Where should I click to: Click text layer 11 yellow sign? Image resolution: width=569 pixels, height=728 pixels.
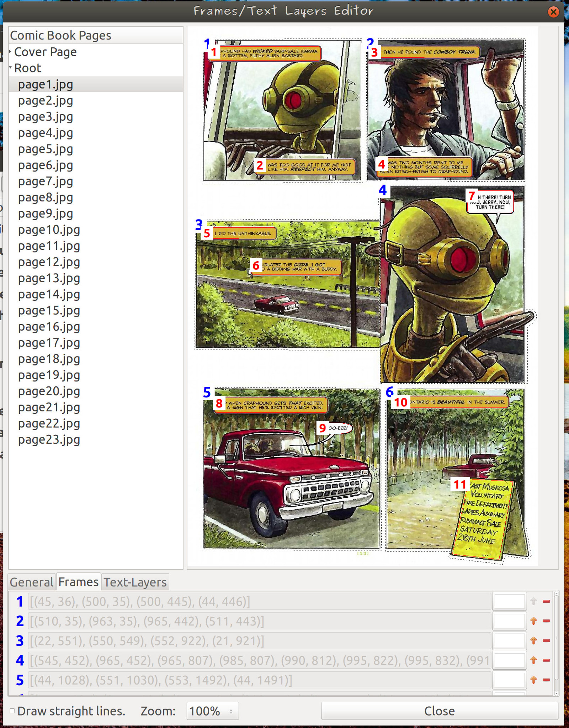click(483, 519)
